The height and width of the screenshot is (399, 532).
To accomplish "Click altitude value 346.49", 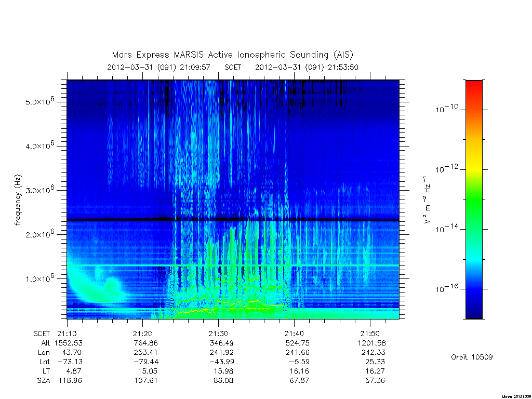I will tap(221, 343).
